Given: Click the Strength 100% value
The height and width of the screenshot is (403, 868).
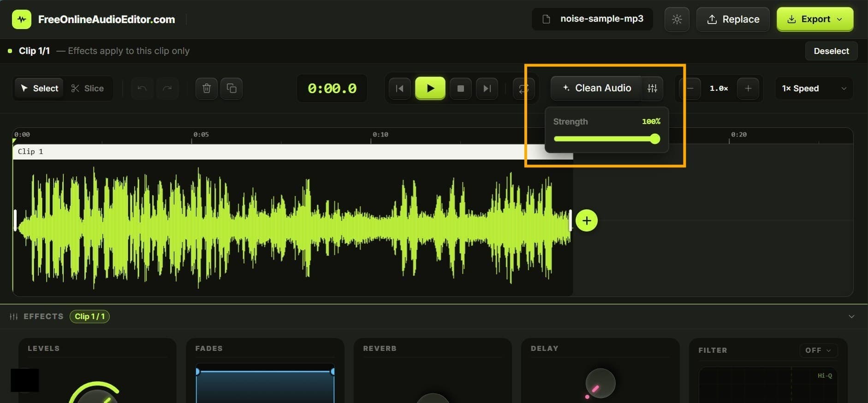Looking at the screenshot, I should [x=651, y=121].
